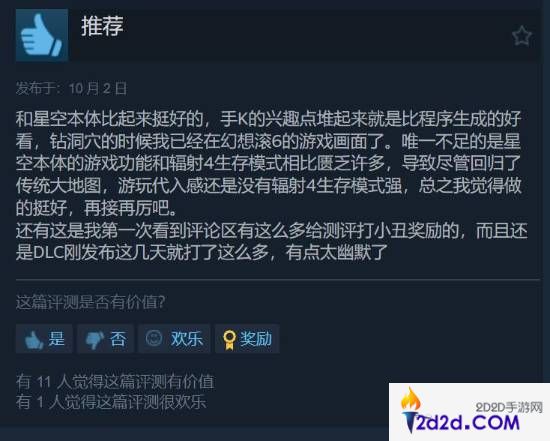
Task: Click the yellow award ribbon icon
Action: pyautogui.click(x=229, y=340)
